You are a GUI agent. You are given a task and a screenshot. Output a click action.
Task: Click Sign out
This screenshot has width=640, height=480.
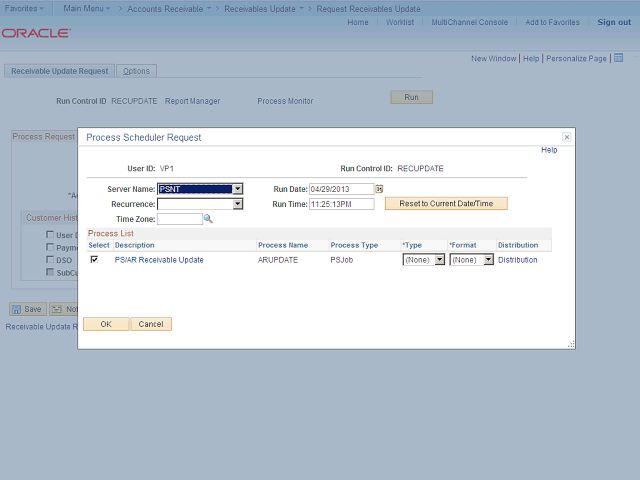[x=614, y=22]
